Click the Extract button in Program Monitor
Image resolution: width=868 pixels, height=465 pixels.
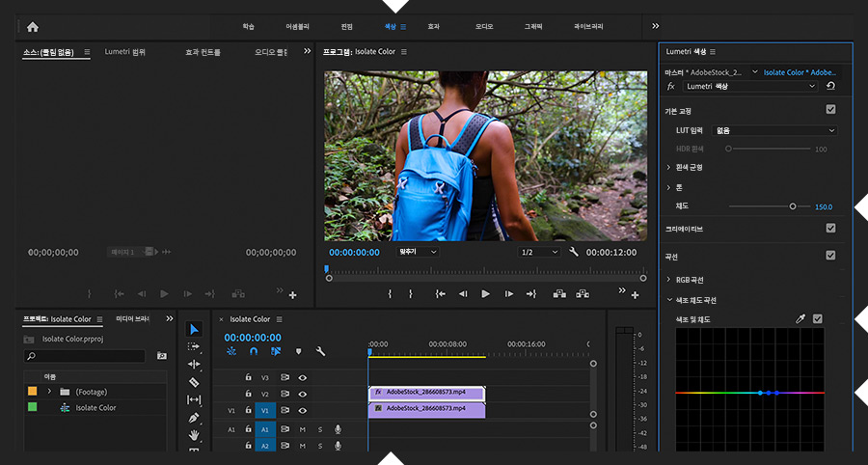pyautogui.click(x=583, y=294)
